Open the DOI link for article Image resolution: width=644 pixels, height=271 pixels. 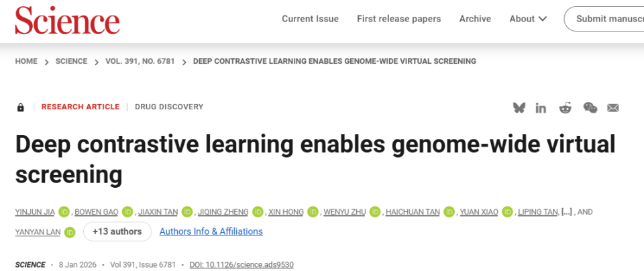[241, 265]
